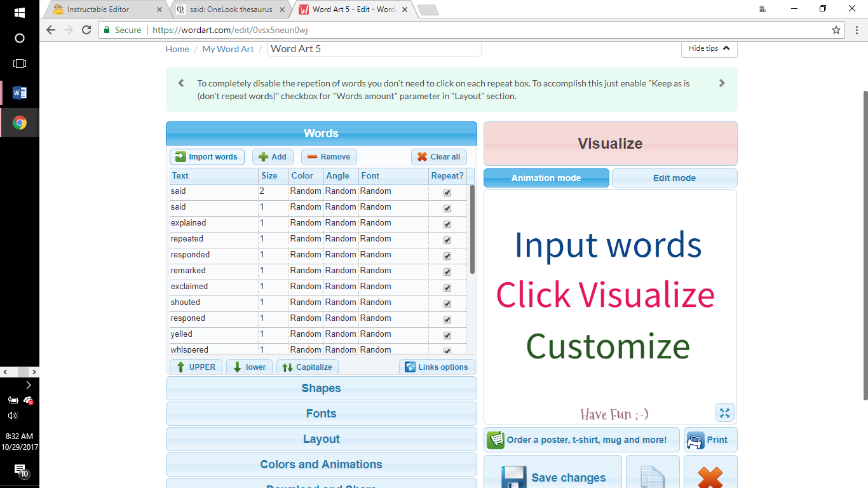868x488 pixels.
Task: Add a new word row
Action: [273, 157]
